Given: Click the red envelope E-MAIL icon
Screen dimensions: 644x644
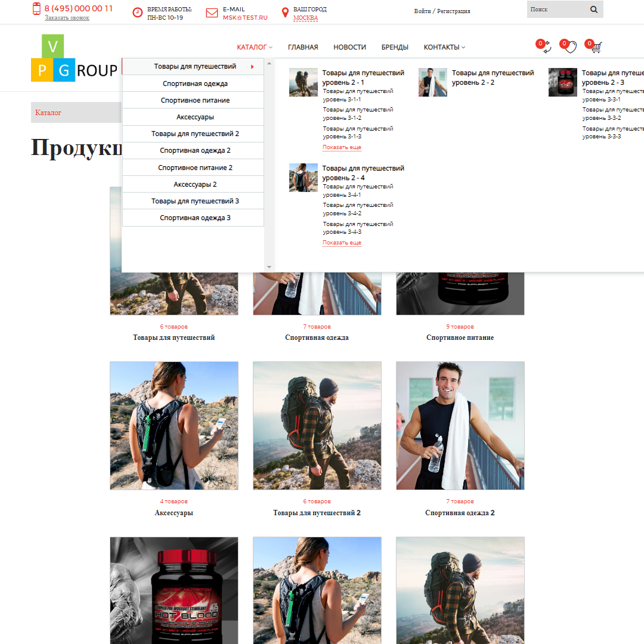Looking at the screenshot, I should click(212, 12).
